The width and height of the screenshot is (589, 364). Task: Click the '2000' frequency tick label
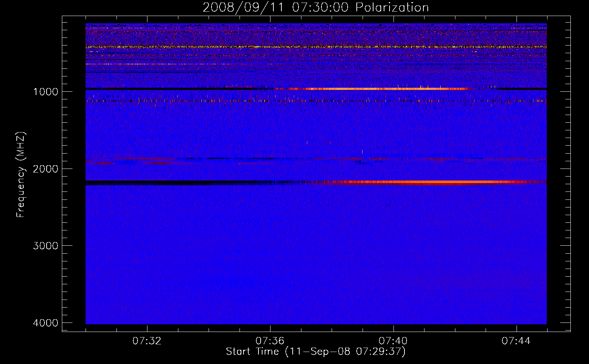click(46, 169)
